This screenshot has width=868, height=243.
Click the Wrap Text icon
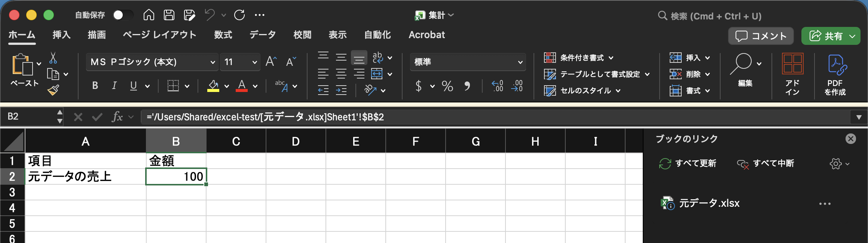(x=378, y=58)
